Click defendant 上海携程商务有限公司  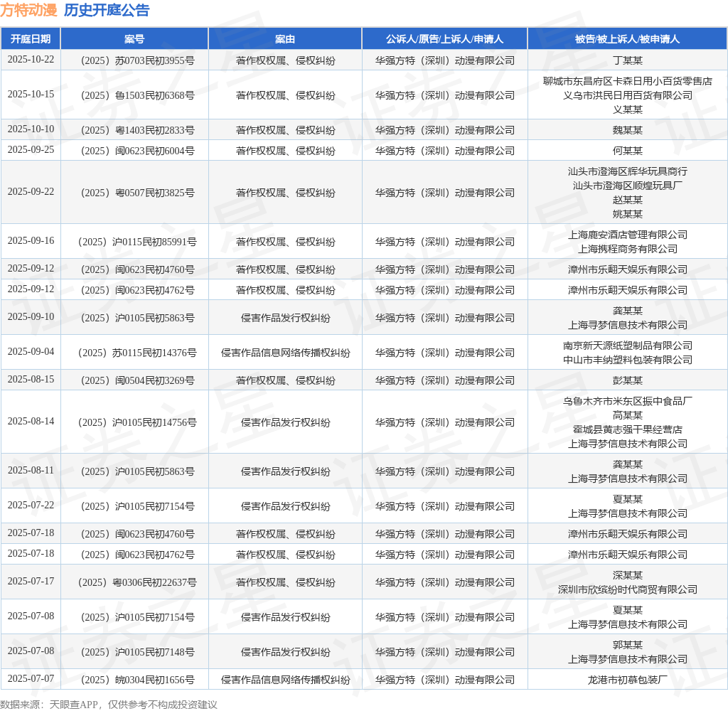pyautogui.click(x=627, y=249)
